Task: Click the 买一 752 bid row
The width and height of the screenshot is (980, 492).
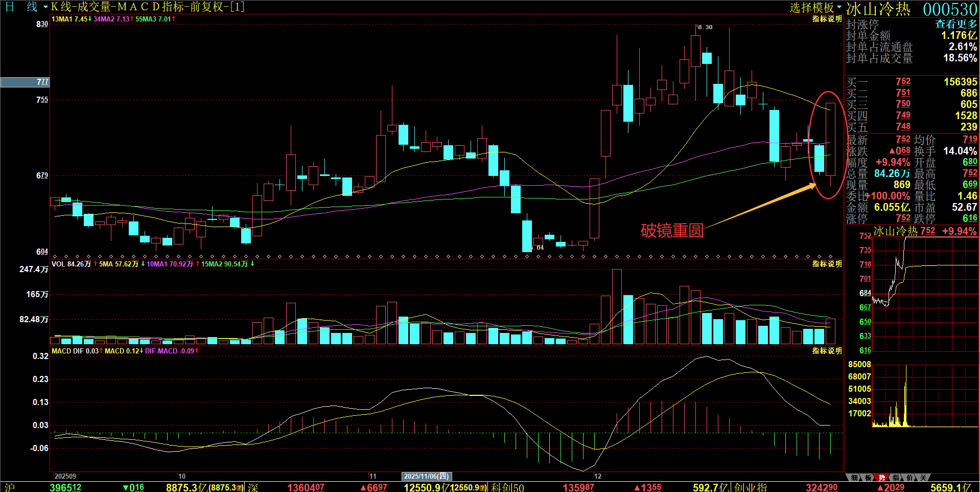Action: coord(912,82)
